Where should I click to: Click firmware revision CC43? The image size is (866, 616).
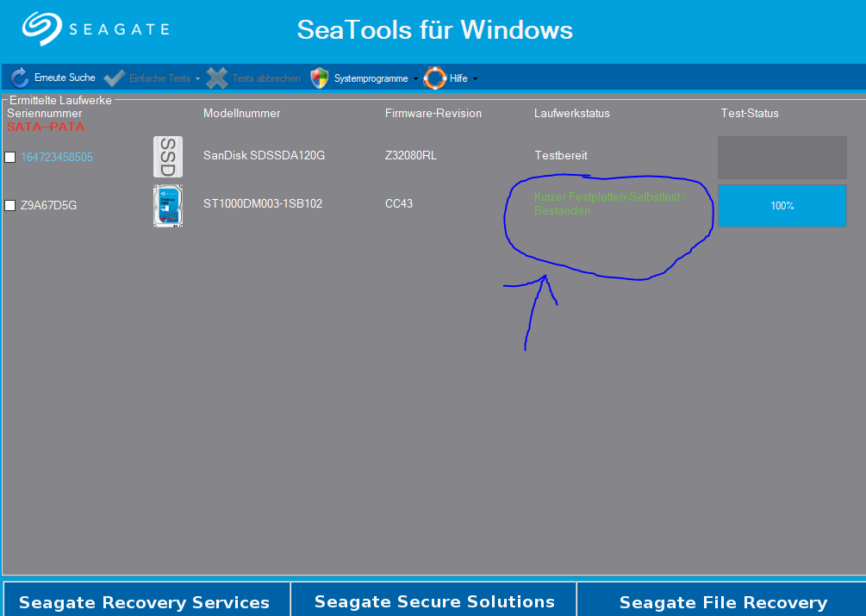pos(399,203)
